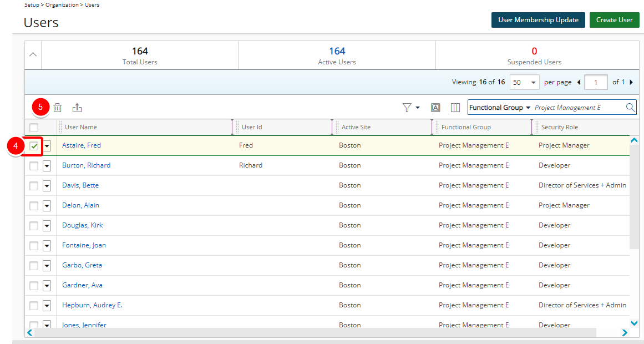
Task: Check the Burton, Richard row checkbox
Action: tap(34, 166)
